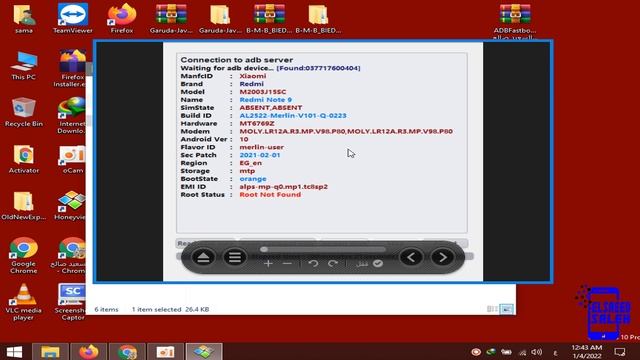Select the Garuda-Jav WinRAR archive icon
This screenshot has height=360, width=640.
coord(171,19)
